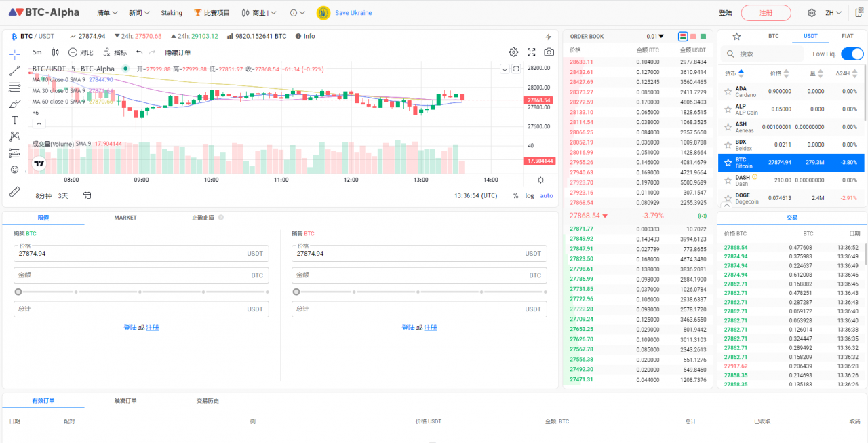Open the 新闻 news dropdown
Screen dimensions: 868x443
(139, 13)
